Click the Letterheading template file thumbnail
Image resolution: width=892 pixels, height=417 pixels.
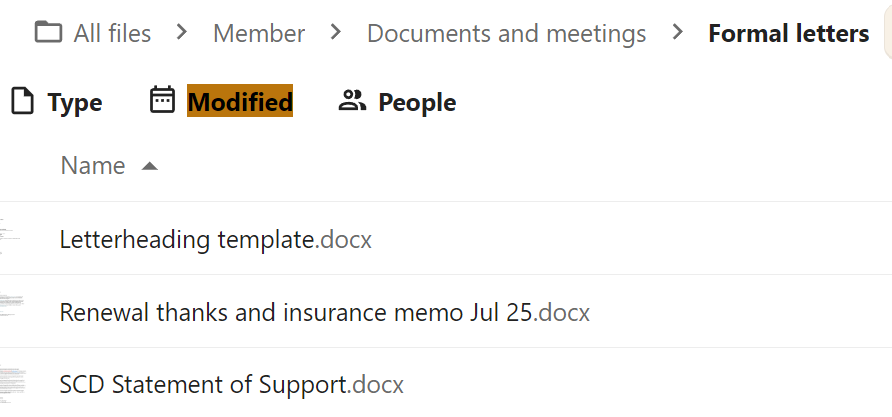tap(10, 238)
